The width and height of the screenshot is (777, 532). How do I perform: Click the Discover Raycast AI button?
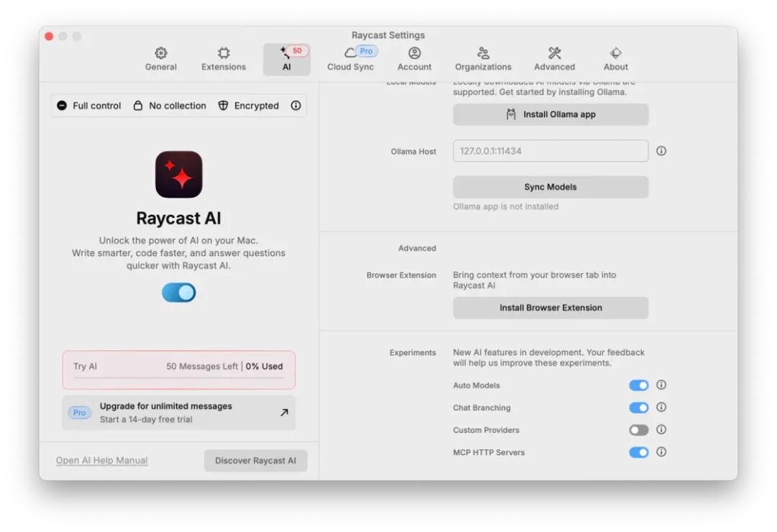coord(255,461)
